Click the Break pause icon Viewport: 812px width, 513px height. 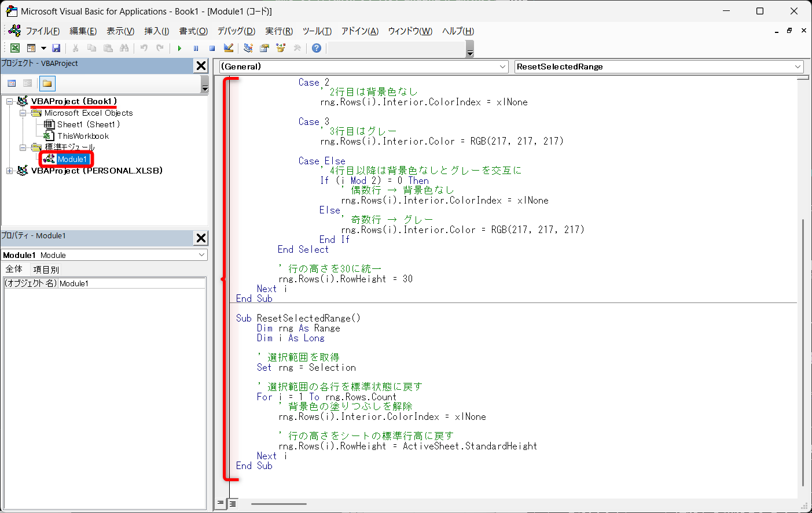tap(196, 48)
